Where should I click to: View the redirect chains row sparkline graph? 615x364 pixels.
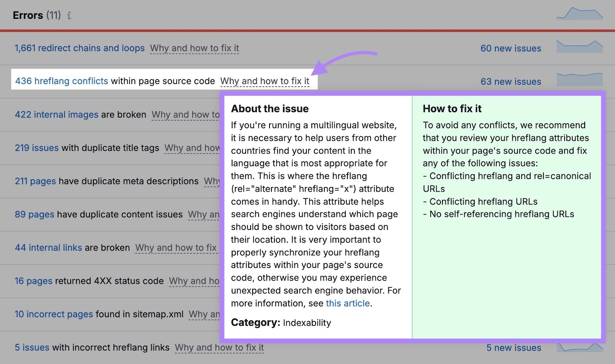click(x=579, y=46)
